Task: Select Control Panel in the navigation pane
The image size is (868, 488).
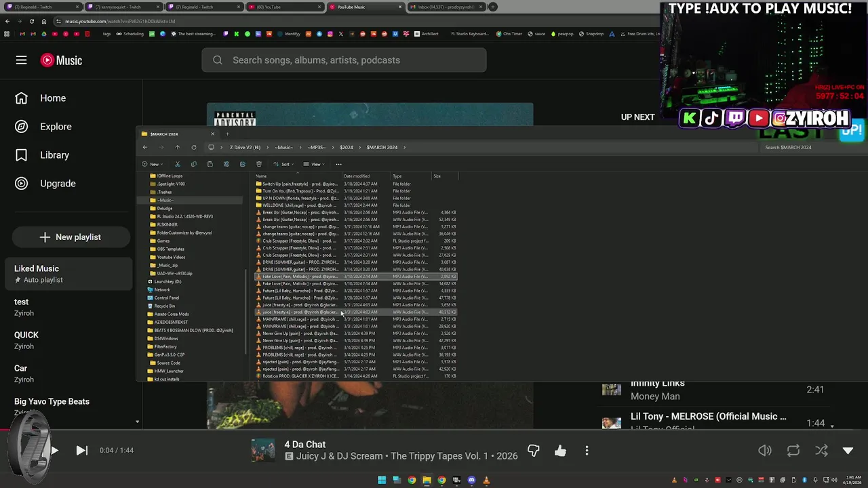Action: 166,298
